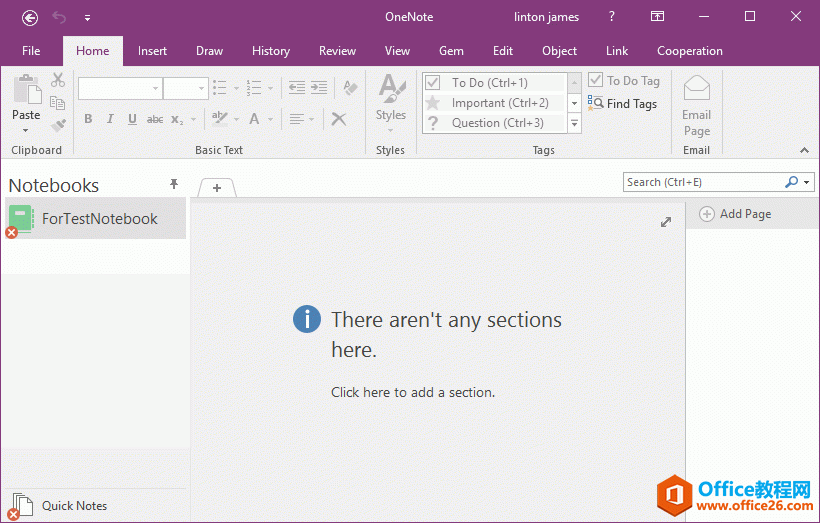
Task: Open the font color dropdown arrow
Action: pos(270,120)
